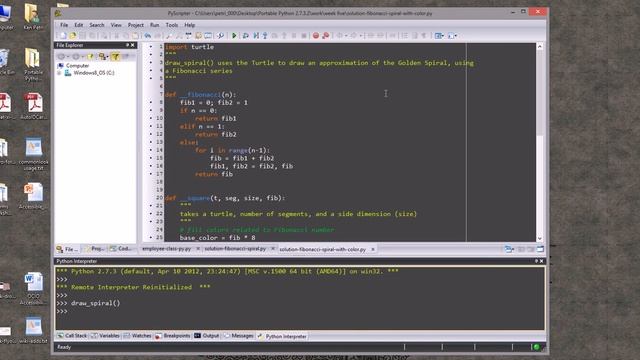Click the Run green play icon
Image resolution: width=640 pixels, height=360 pixels.
(234, 36)
